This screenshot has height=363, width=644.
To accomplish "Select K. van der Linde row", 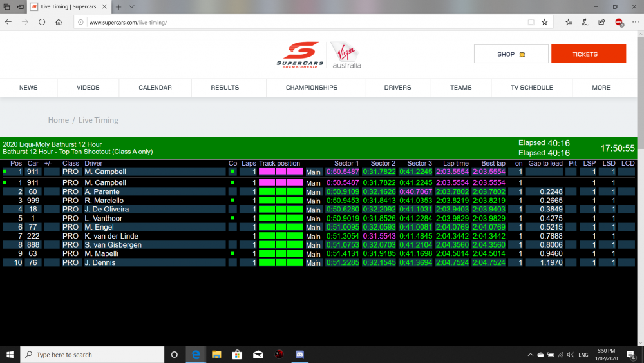I will click(319, 236).
